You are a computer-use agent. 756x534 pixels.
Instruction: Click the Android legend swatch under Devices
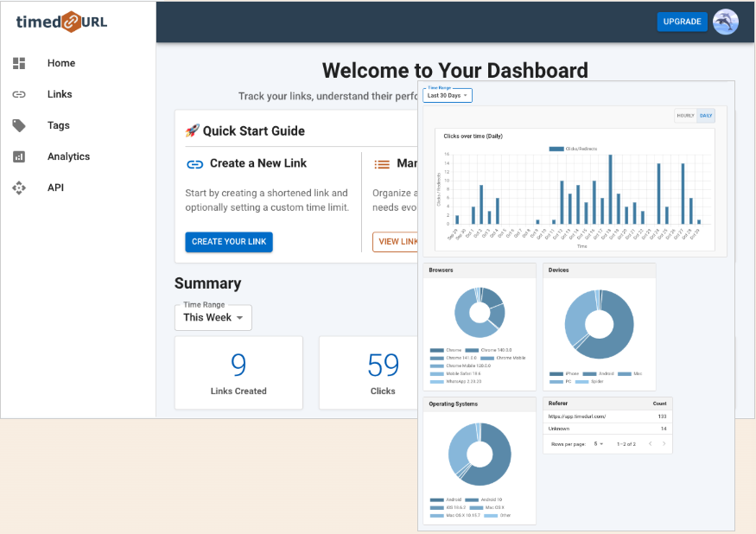[590, 374]
